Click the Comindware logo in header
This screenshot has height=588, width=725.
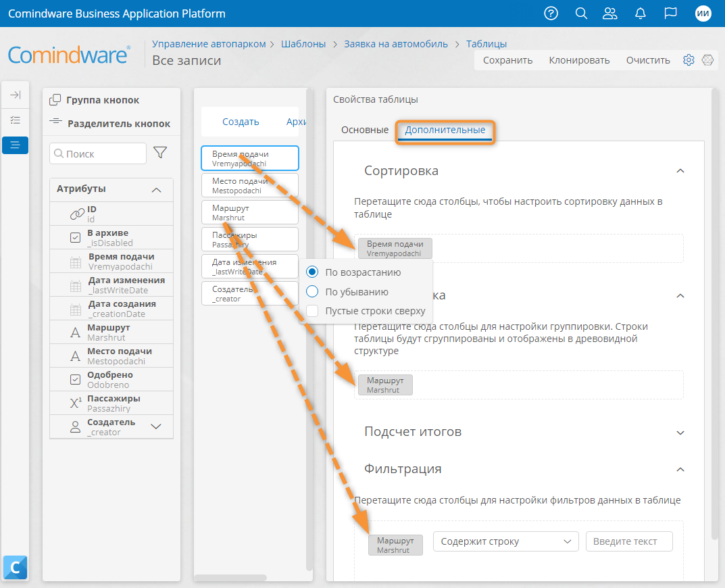pos(70,55)
